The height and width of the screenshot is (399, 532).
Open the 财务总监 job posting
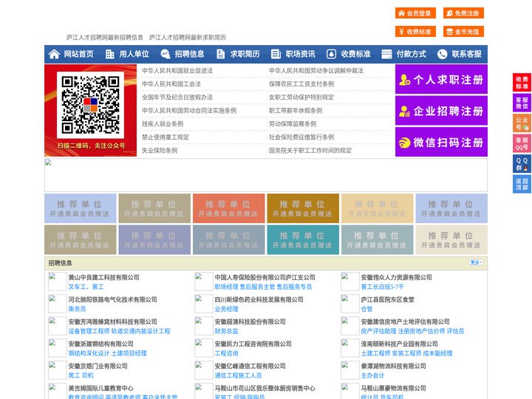[226, 331]
